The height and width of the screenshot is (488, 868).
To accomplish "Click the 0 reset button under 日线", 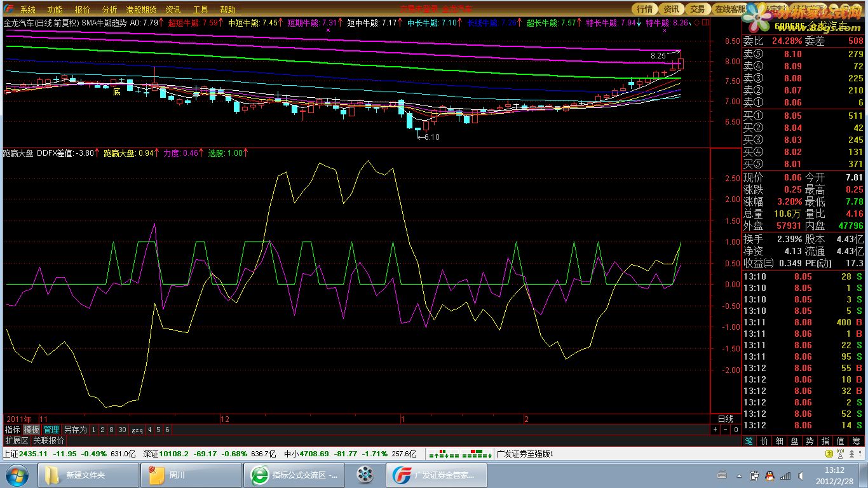I will pyautogui.click(x=736, y=430).
